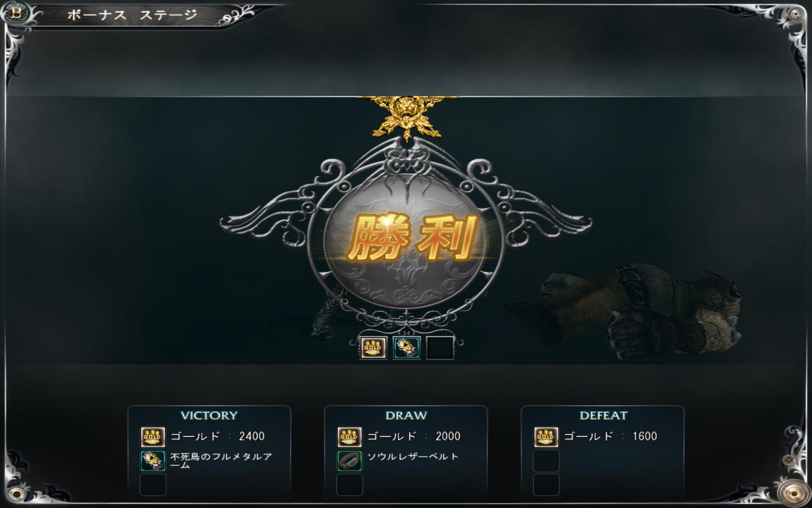Image resolution: width=812 pixels, height=508 pixels.
Task: Click the golden lion crest above the medallion
Action: pyautogui.click(x=407, y=117)
